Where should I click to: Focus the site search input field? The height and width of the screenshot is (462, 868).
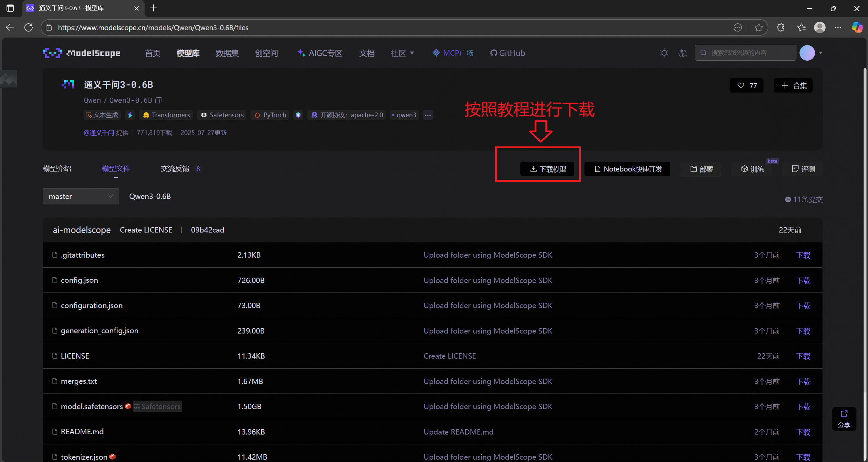pyautogui.click(x=745, y=53)
